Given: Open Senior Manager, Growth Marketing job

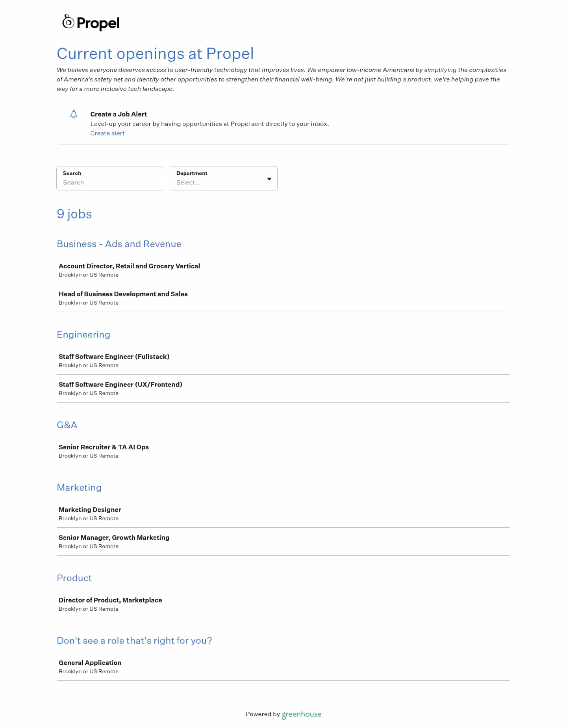Looking at the screenshot, I should coord(114,538).
